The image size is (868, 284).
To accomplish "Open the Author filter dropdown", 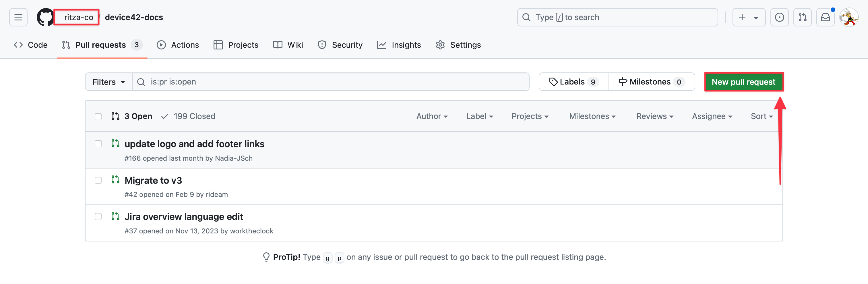I will (x=432, y=116).
